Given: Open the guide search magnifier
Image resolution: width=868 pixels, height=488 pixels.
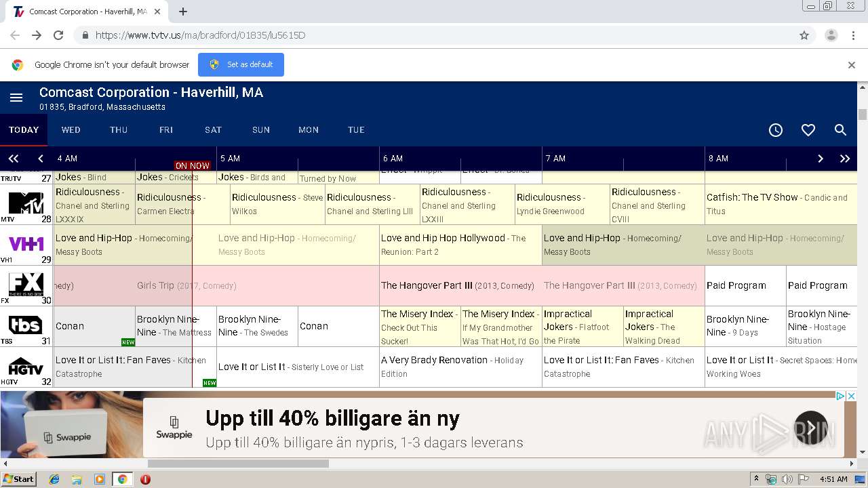Looking at the screenshot, I should [x=841, y=130].
